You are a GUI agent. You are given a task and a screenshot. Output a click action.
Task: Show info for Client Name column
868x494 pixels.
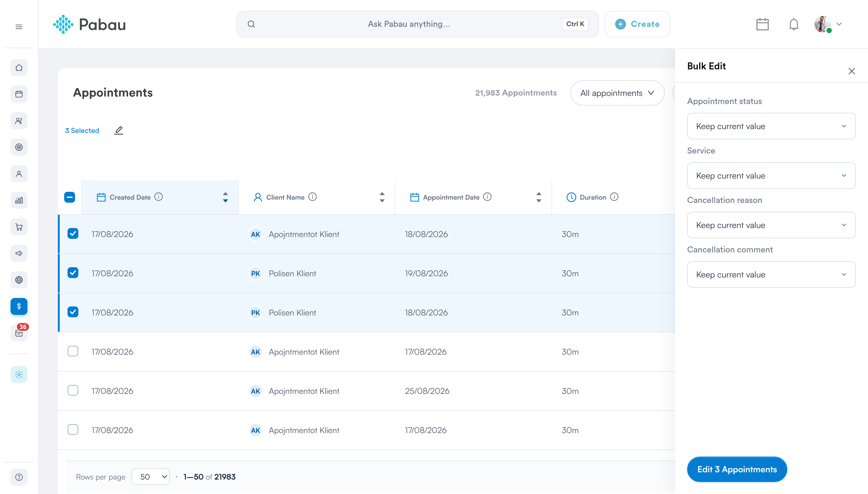pyautogui.click(x=313, y=197)
